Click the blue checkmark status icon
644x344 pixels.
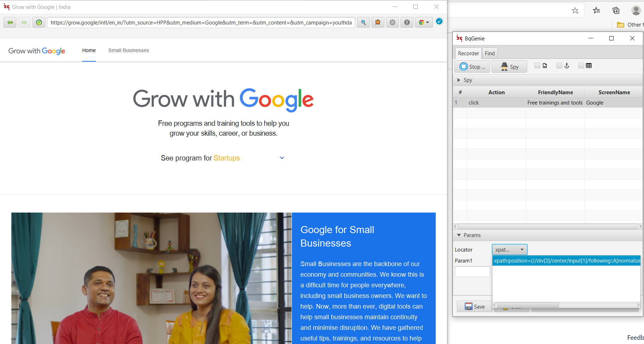click(x=439, y=22)
